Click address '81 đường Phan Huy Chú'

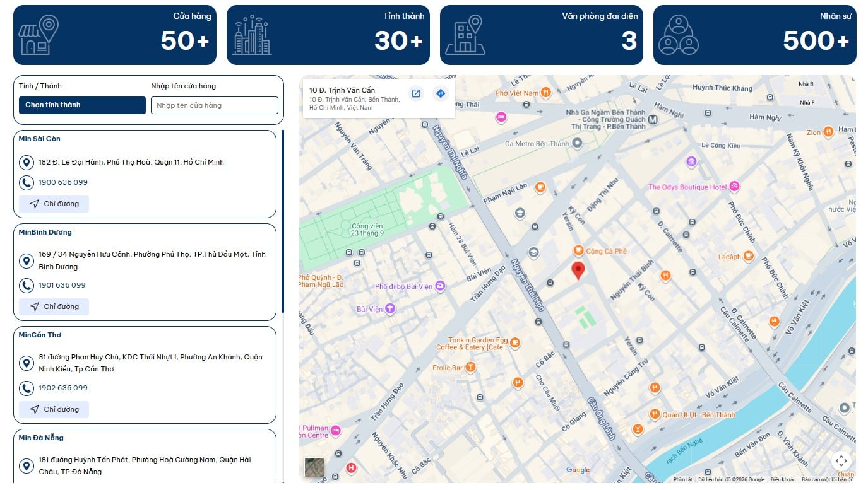[150, 363]
